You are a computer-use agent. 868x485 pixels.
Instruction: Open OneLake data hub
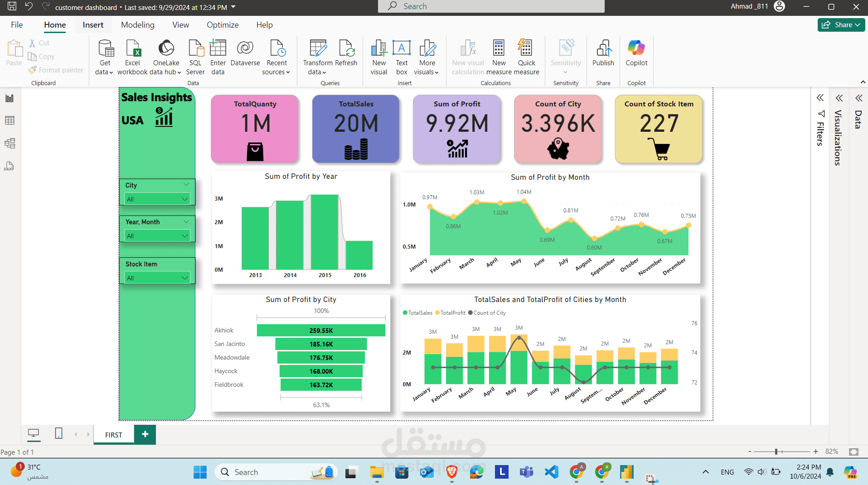click(166, 57)
